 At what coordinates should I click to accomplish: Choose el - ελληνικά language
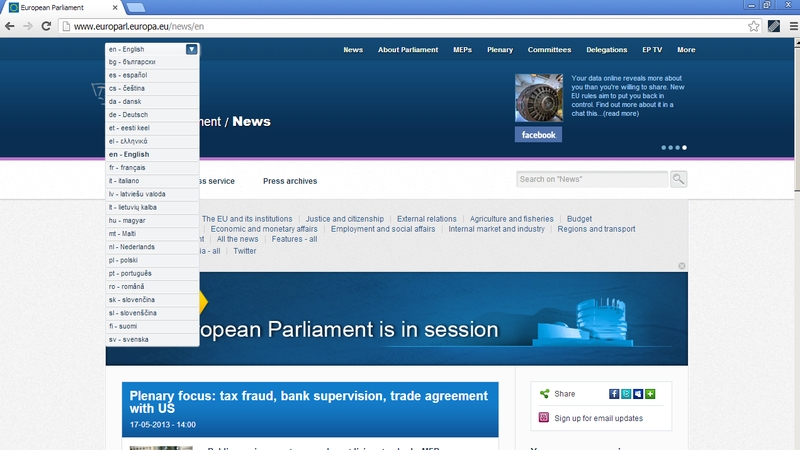click(152, 142)
